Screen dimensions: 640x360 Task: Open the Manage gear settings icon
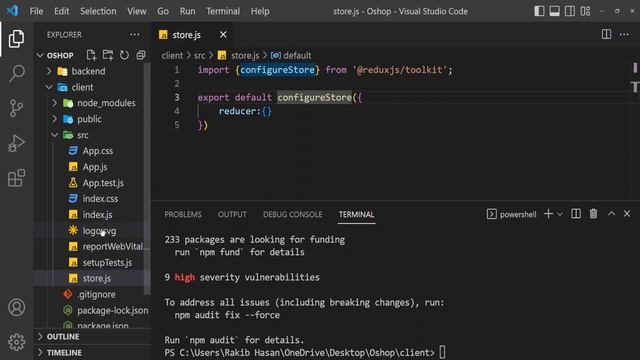click(16, 342)
